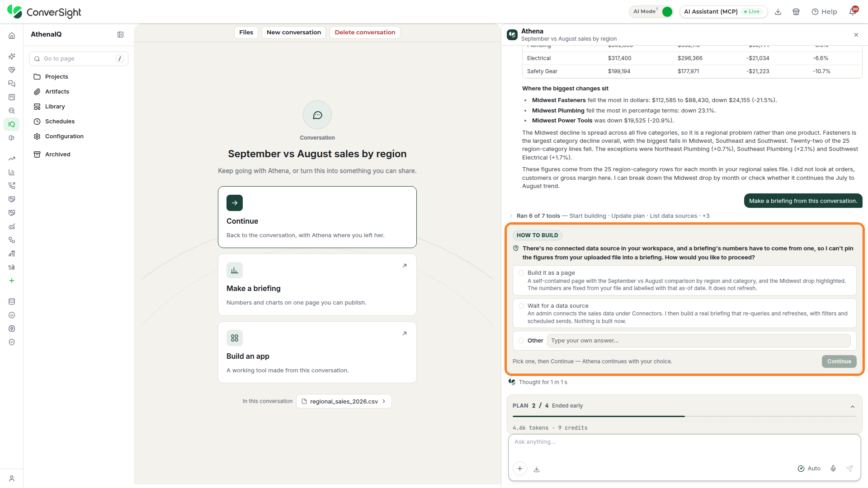
Task: Click the Continue card arrow icon
Action: tap(235, 203)
